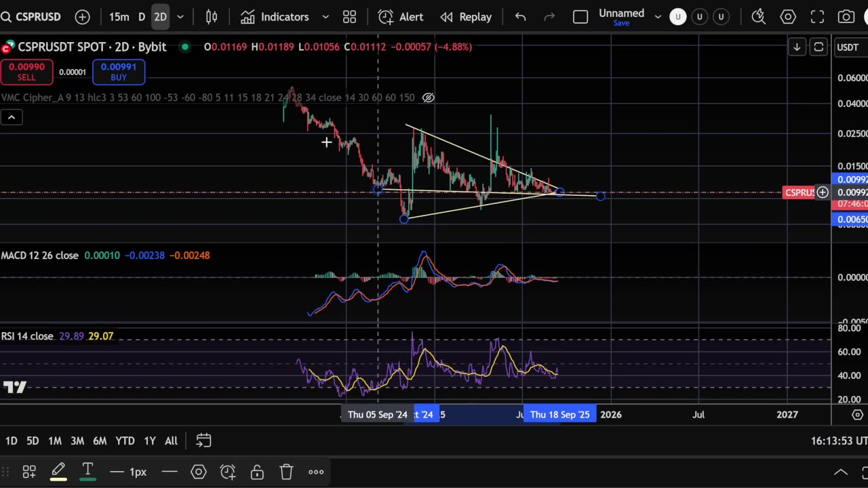Select the 1M date range
868x488 pixels.
(55, 441)
